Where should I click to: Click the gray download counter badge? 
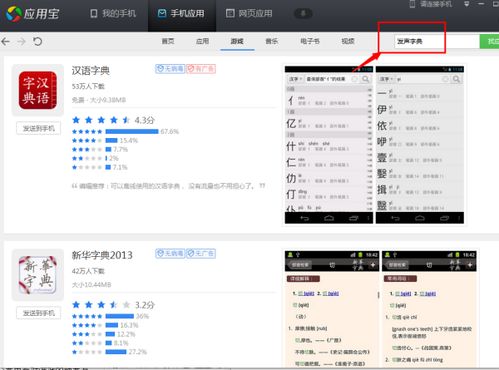point(303,13)
